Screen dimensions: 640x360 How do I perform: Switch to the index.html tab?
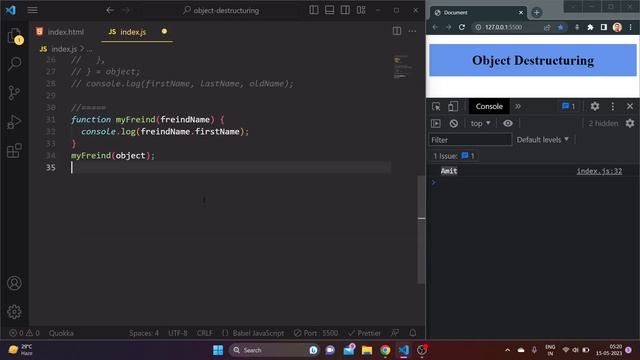(x=60, y=32)
